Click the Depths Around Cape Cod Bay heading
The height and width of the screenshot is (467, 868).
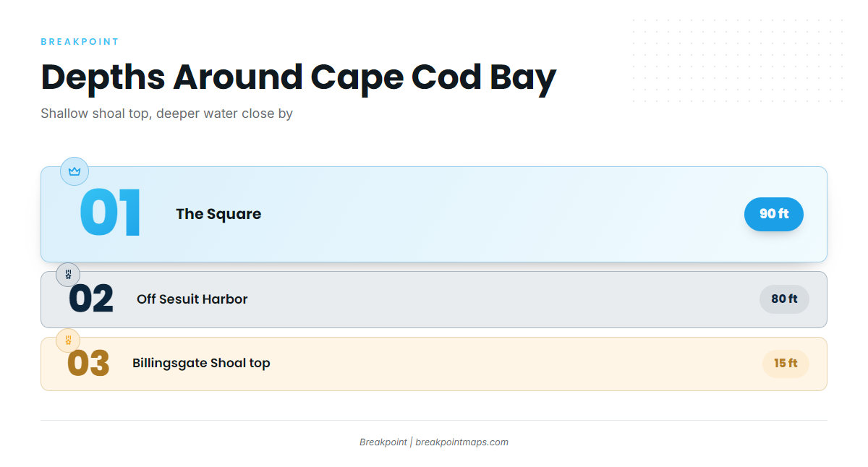(x=299, y=77)
